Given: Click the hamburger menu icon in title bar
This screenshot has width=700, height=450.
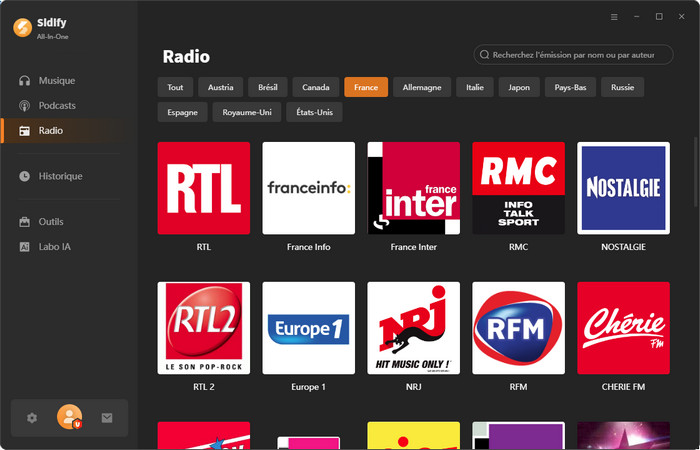Looking at the screenshot, I should (x=614, y=17).
